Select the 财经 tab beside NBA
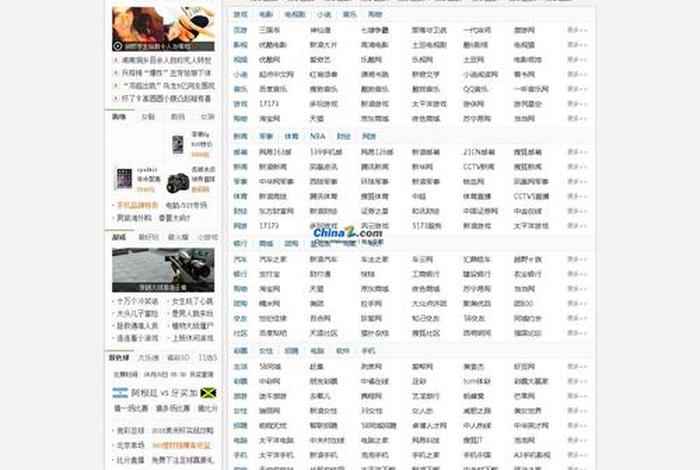Viewport: 700px width, 470px height. (343, 136)
